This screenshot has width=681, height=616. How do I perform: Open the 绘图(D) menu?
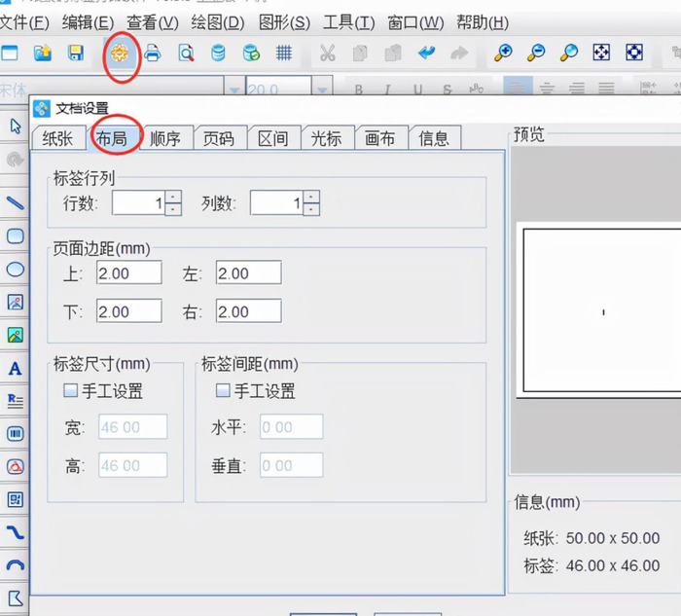click(218, 22)
